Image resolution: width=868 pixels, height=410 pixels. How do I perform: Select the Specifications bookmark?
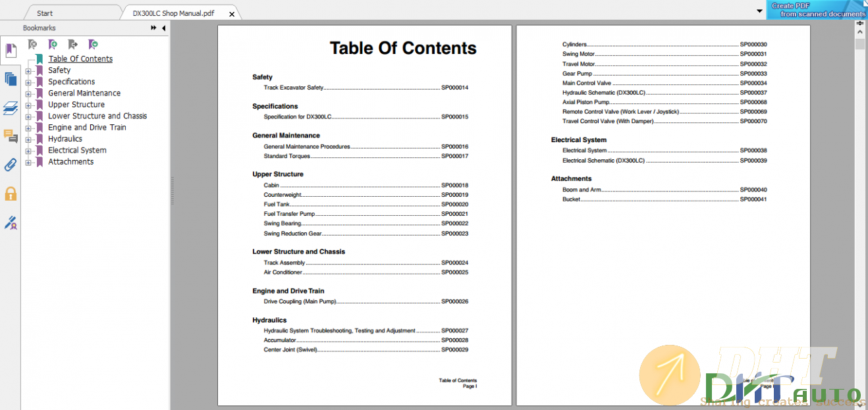pyautogui.click(x=72, y=82)
